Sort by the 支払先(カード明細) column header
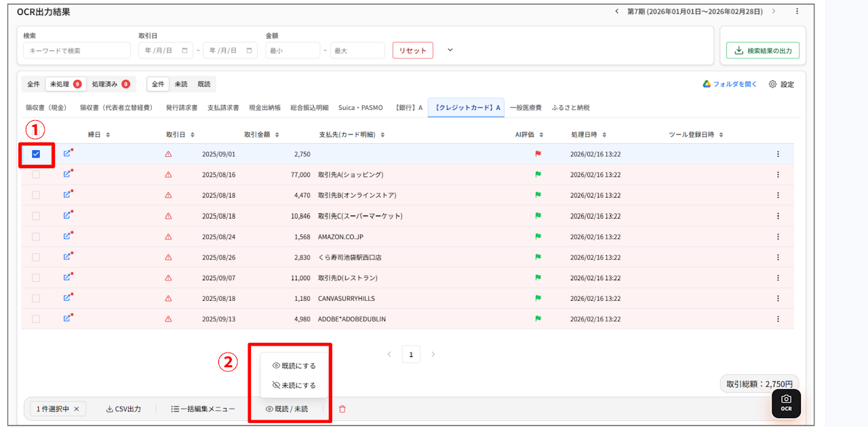 pyautogui.click(x=352, y=134)
